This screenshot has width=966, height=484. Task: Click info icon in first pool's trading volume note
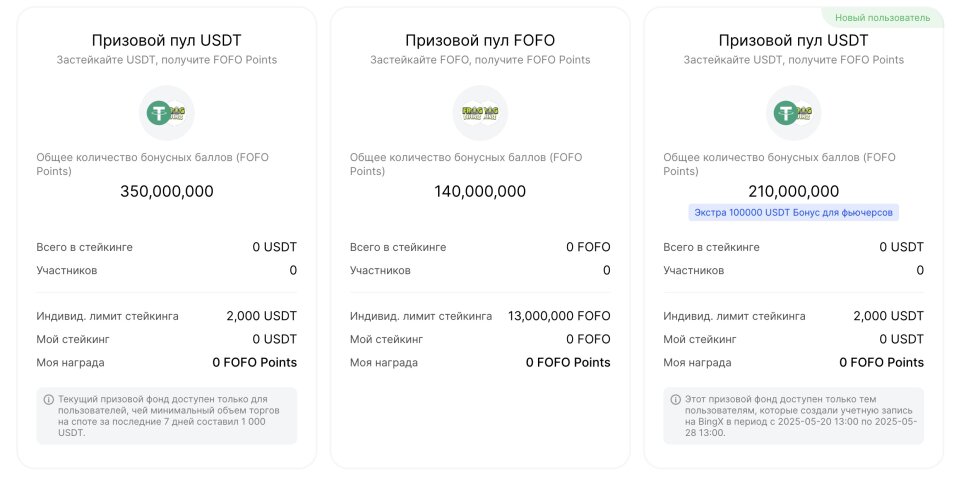[x=49, y=400]
